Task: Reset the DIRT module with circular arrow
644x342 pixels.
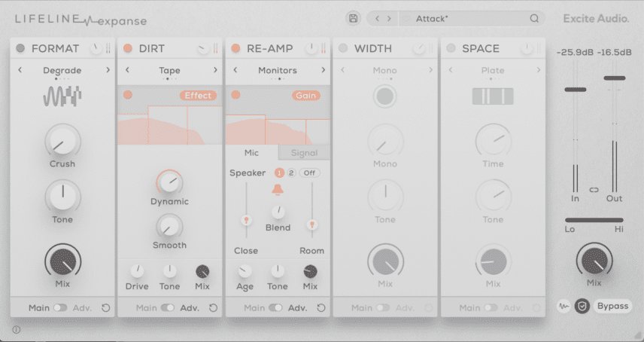Action: click(213, 308)
